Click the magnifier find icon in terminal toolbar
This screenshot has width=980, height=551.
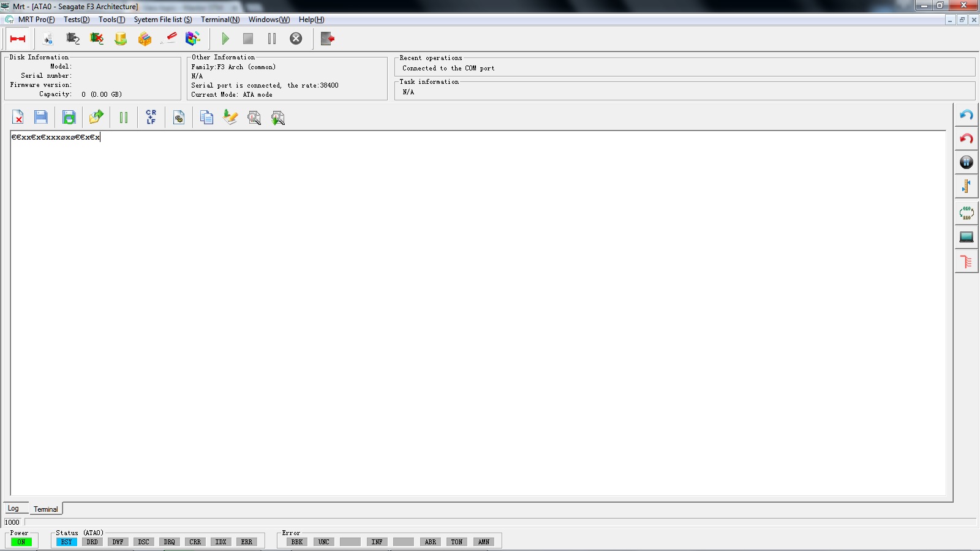pos(254,118)
